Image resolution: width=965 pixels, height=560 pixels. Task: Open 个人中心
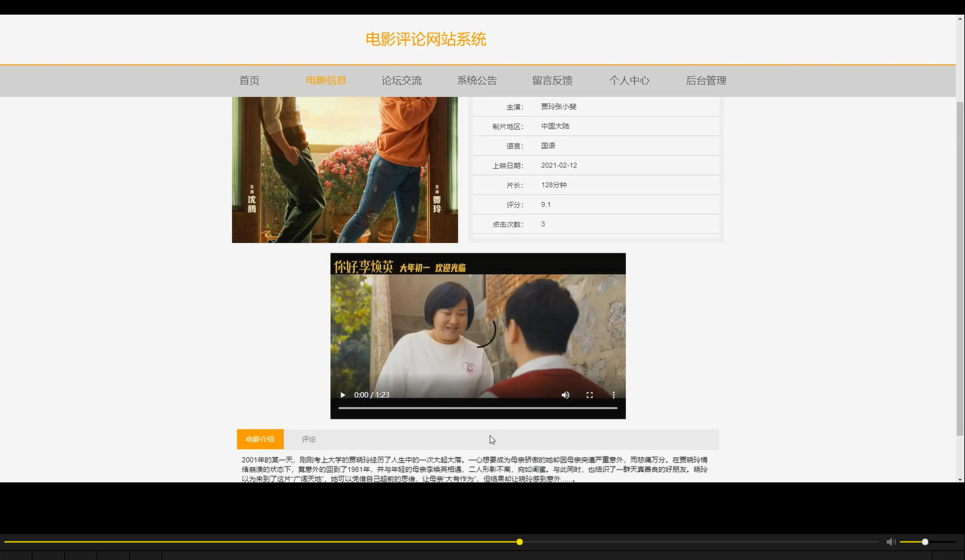click(x=629, y=80)
